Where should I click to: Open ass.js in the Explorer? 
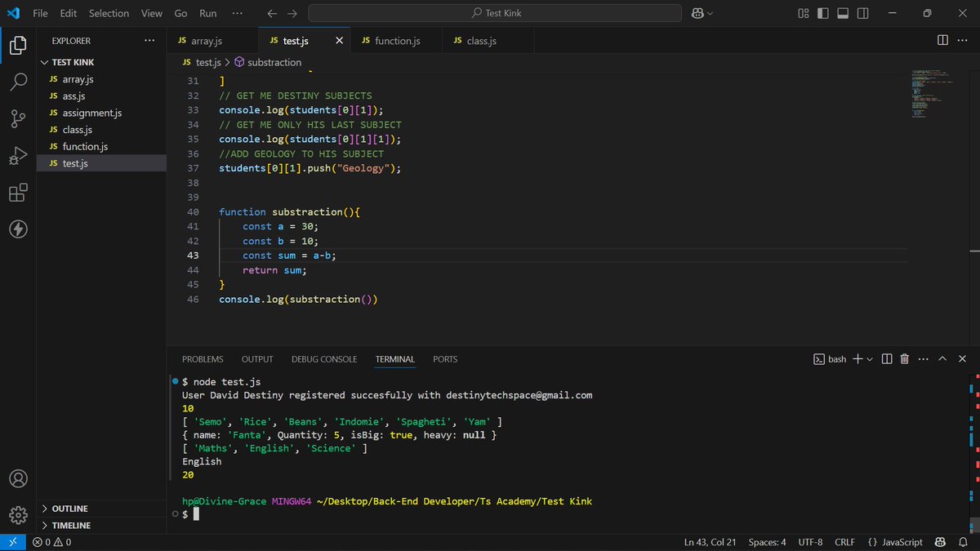(x=102, y=96)
